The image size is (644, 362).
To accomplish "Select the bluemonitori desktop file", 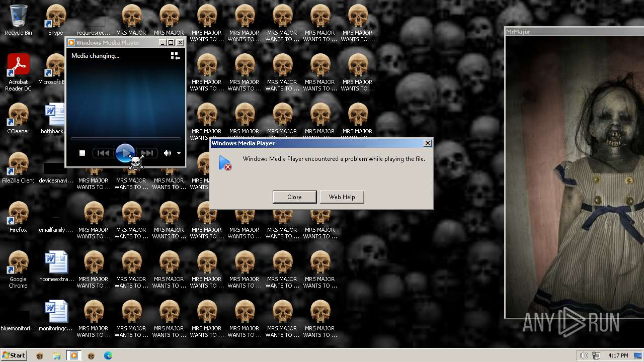I will 18,320.
